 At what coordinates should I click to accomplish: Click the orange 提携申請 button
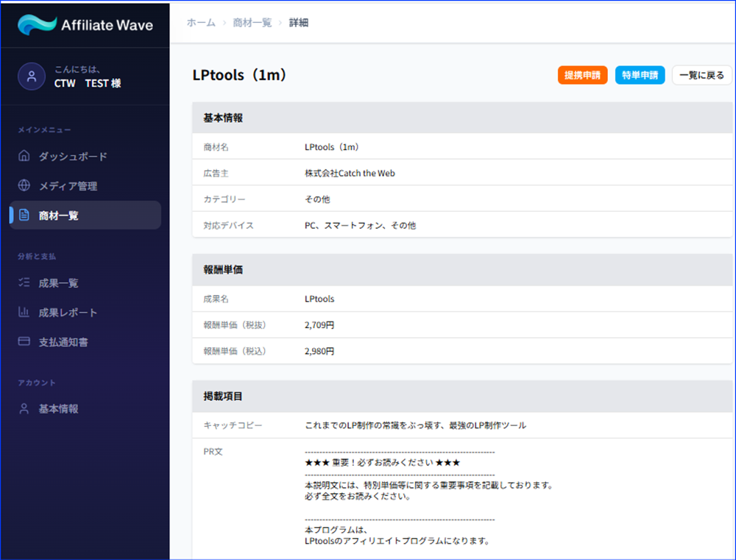point(582,75)
